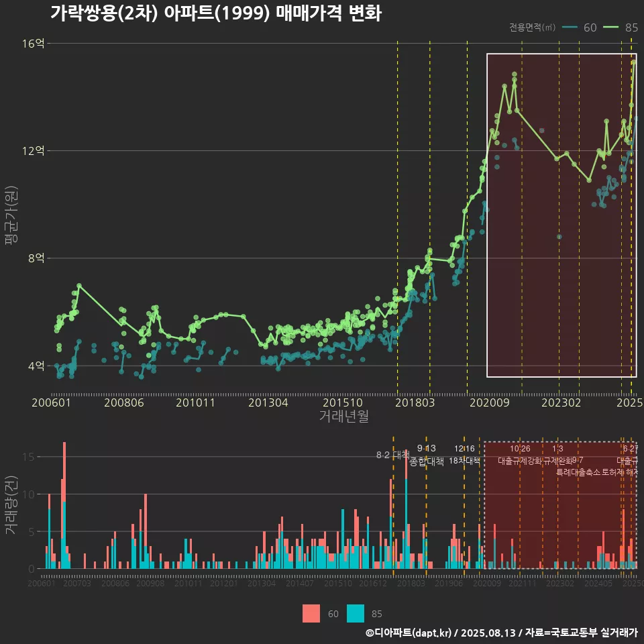
Task: Click the 201612 tick label on volume chart
Action: point(373,583)
